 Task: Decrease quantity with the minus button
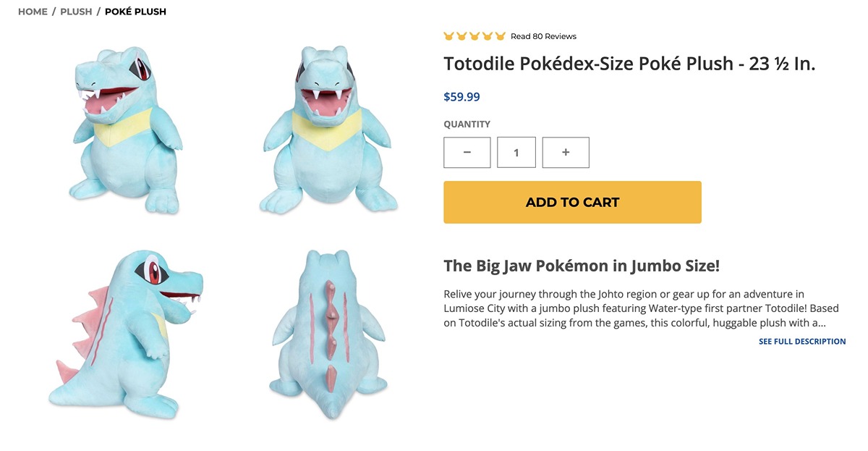[x=467, y=153]
